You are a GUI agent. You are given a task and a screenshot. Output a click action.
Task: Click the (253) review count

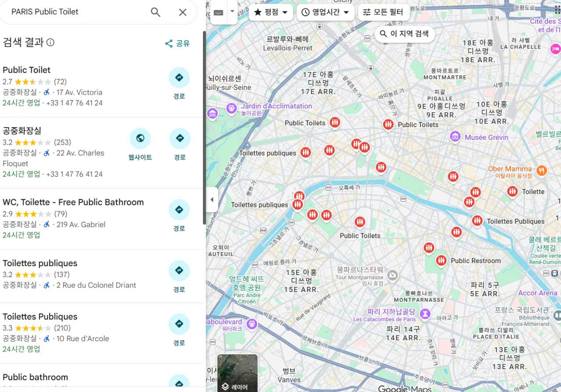62,143
